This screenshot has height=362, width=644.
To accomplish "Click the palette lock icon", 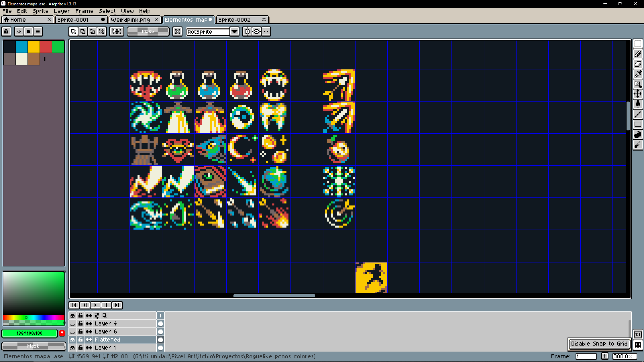I will point(6,32).
